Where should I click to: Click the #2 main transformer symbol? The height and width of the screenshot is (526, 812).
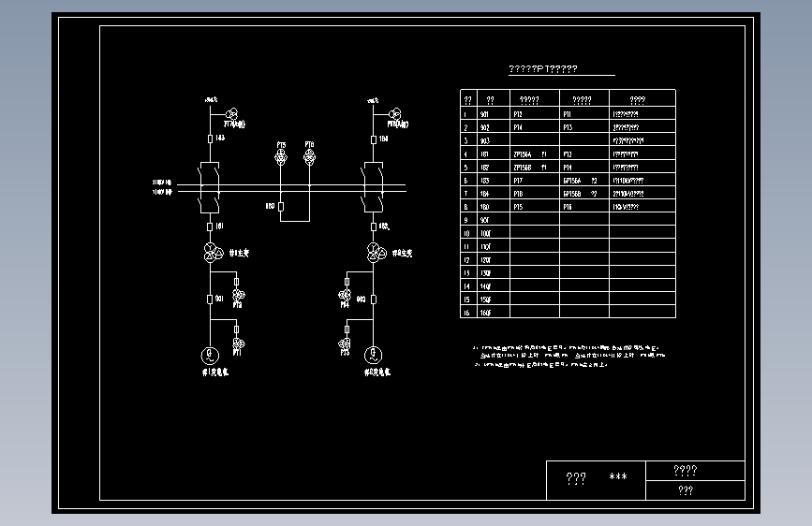pos(376,252)
